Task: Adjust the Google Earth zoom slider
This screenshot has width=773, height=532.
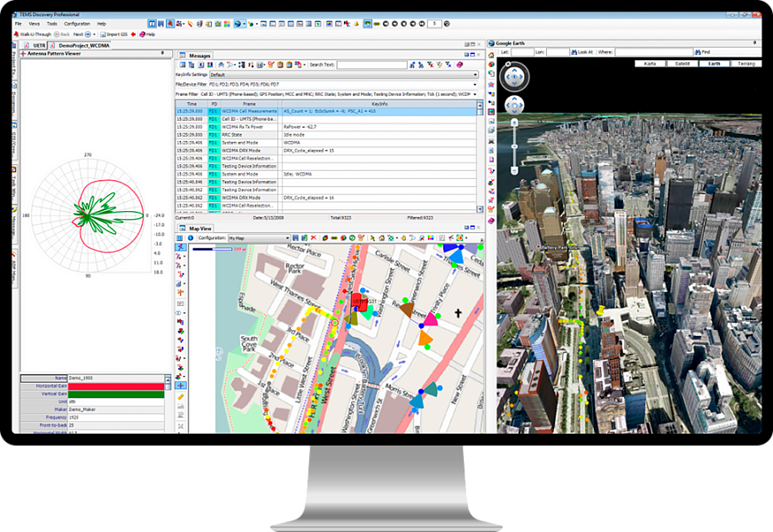Action: (x=515, y=146)
